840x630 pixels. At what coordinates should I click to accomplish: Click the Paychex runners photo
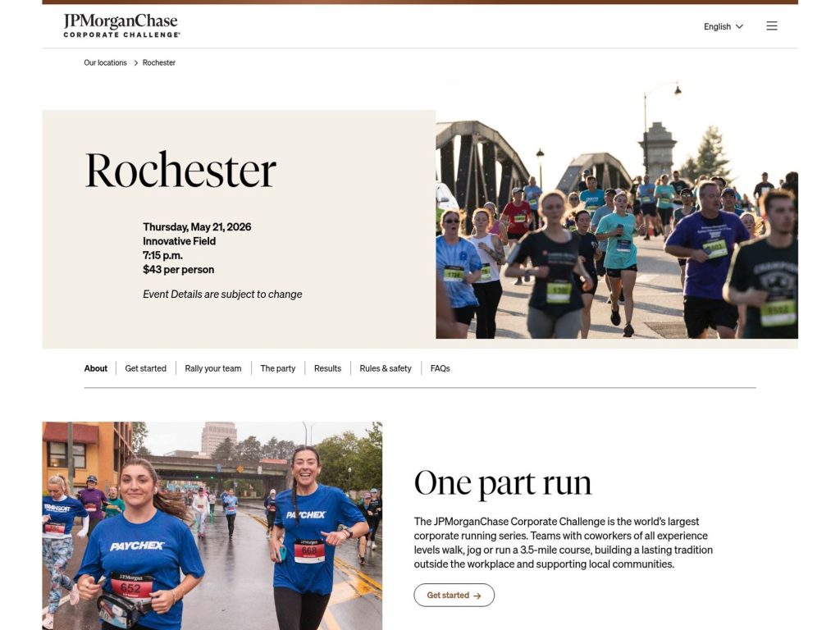coord(212,525)
